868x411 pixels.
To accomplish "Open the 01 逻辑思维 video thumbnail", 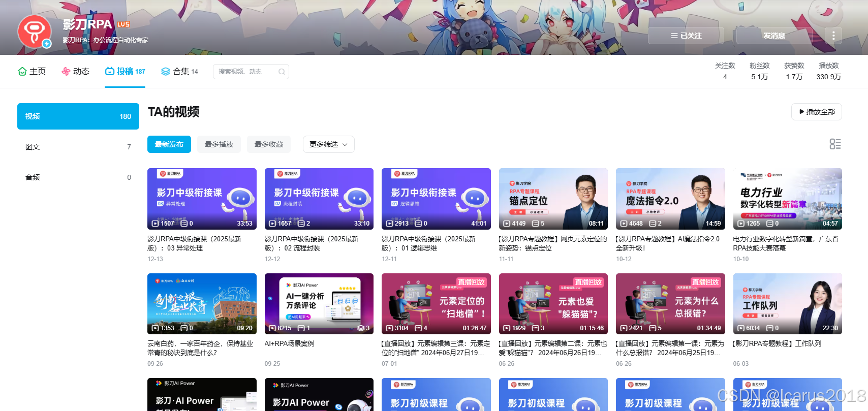I will [x=436, y=199].
